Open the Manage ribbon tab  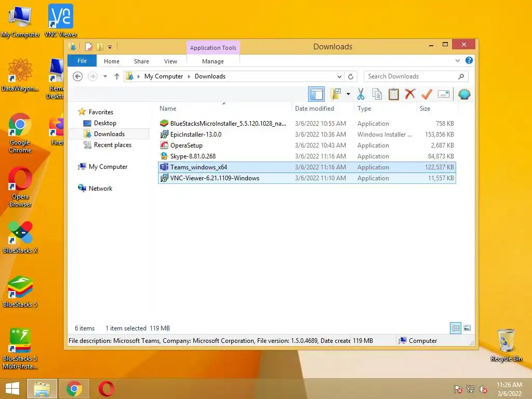click(x=213, y=61)
